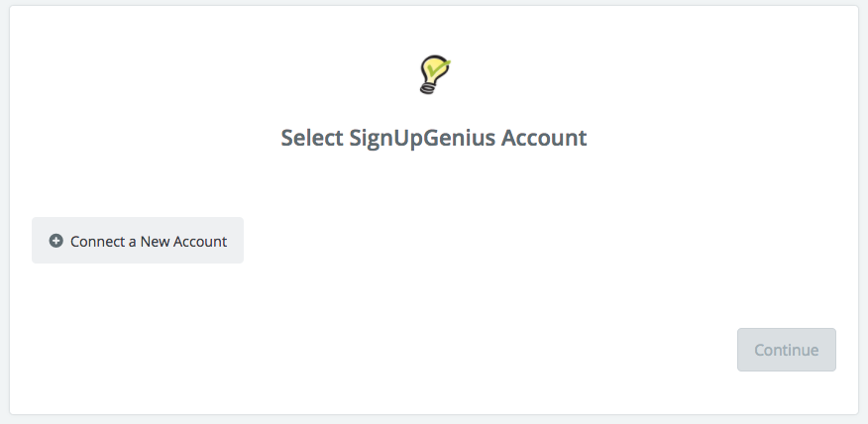868x424 pixels.
Task: Click the Connect a New Account label text
Action: pos(149,242)
